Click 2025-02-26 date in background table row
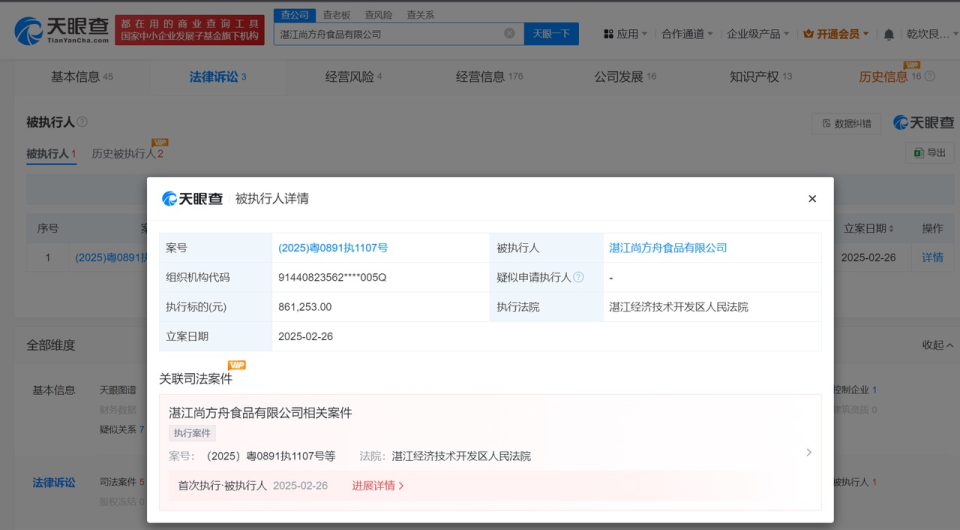Screen dimensions: 960x530 point(868,258)
